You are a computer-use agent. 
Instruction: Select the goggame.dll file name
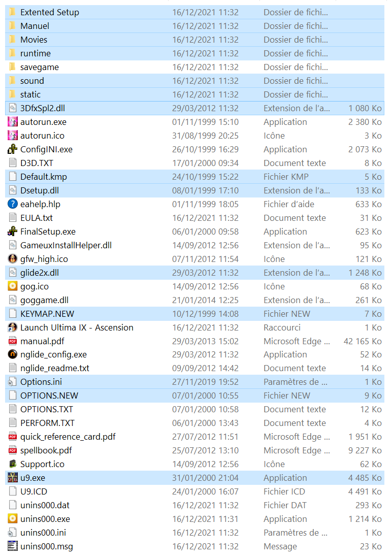click(x=44, y=300)
